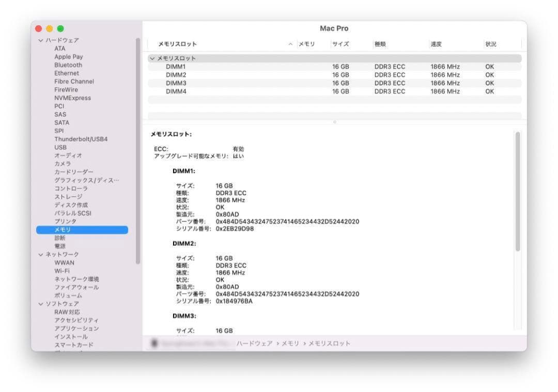Image resolution: width=558 pixels, height=392 pixels.
Task: Select NVMExpress from hardware list
Action: (x=72, y=98)
